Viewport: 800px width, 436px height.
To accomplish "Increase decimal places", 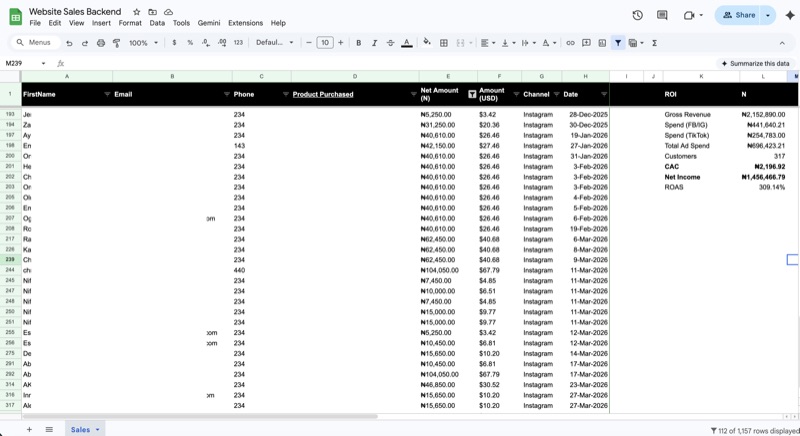I will (222, 43).
